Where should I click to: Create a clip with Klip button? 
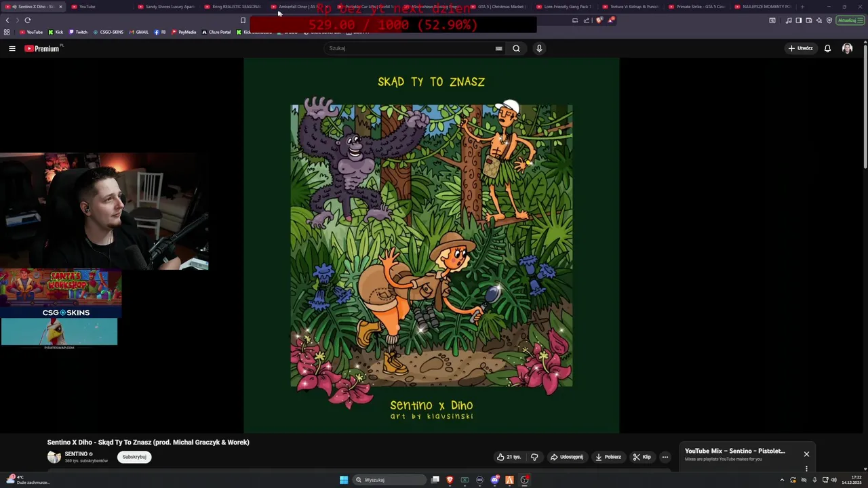point(642,457)
